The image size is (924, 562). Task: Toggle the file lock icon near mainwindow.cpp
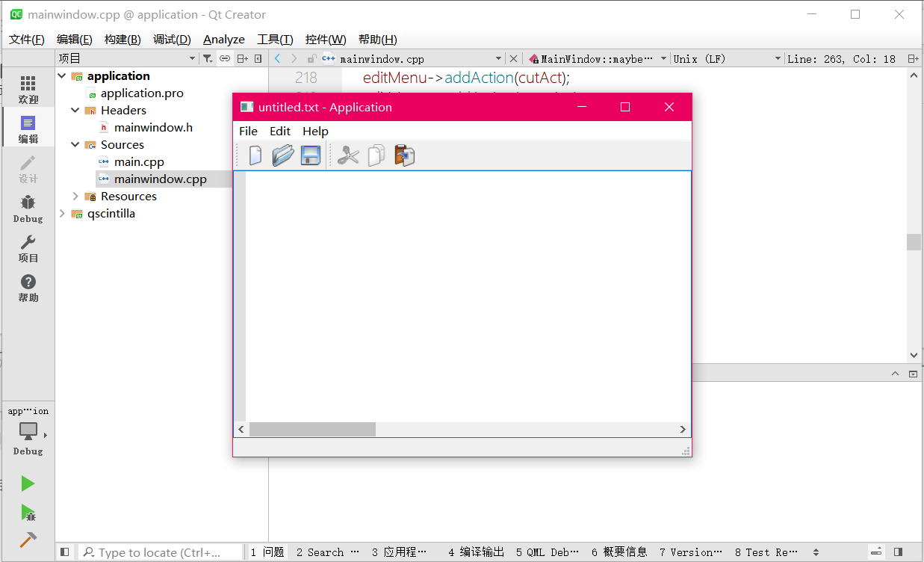[x=311, y=58]
